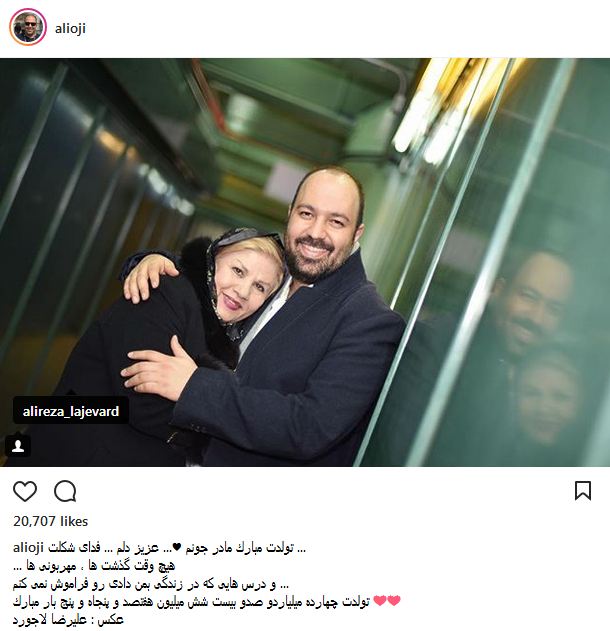The width and height of the screenshot is (610, 631).
Task: Like the post with the heart icon
Action: pyautogui.click(x=25, y=491)
